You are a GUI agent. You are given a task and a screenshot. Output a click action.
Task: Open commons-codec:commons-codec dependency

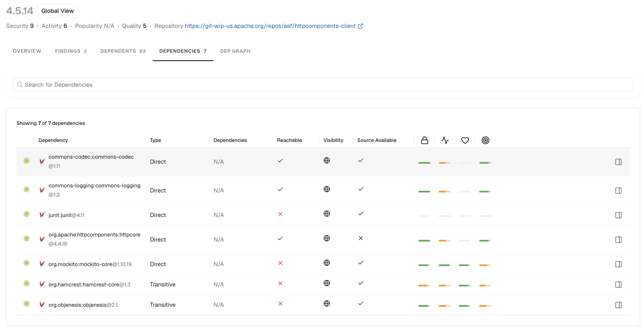pyautogui.click(x=91, y=157)
